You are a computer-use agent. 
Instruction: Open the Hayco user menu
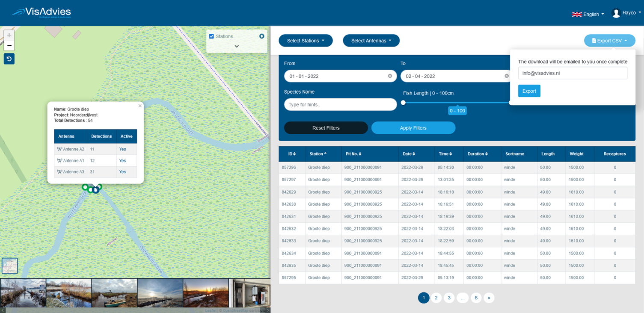pyautogui.click(x=627, y=13)
